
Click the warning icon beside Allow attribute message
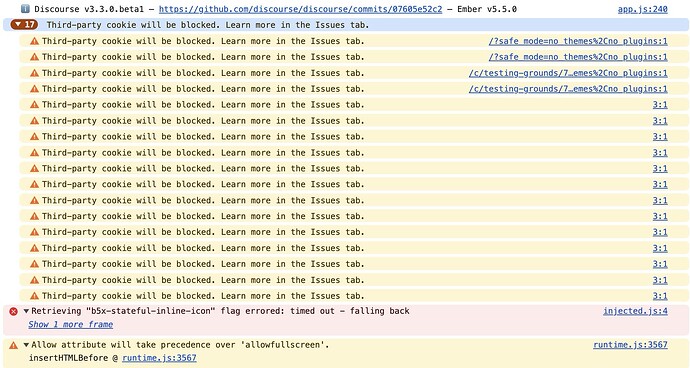coord(14,345)
